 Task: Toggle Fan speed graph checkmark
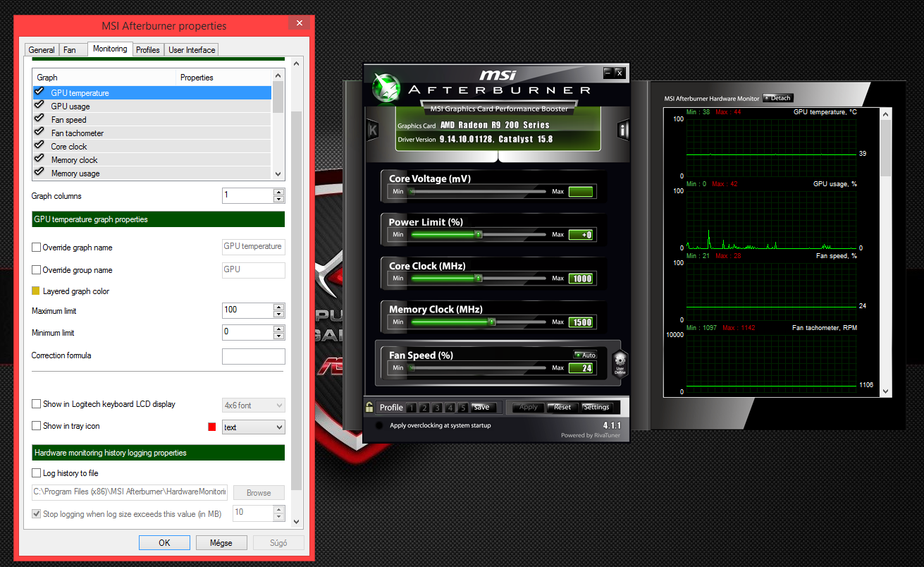pos(39,119)
